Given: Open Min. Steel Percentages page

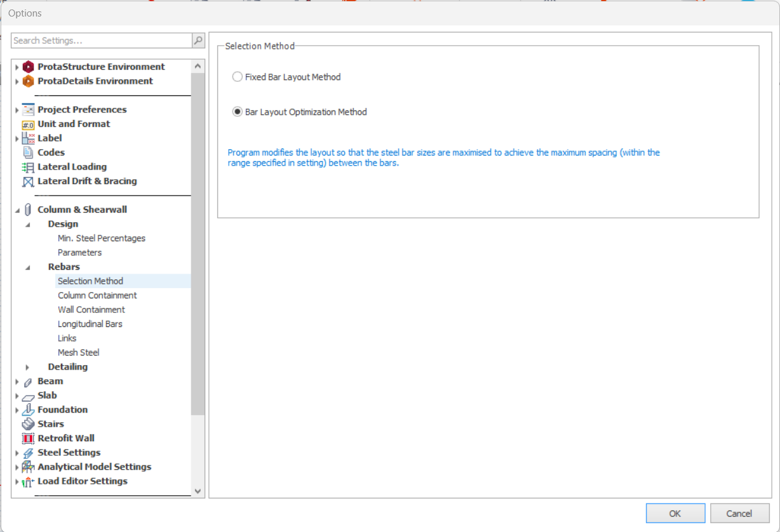Looking at the screenshot, I should pyautogui.click(x=101, y=238).
